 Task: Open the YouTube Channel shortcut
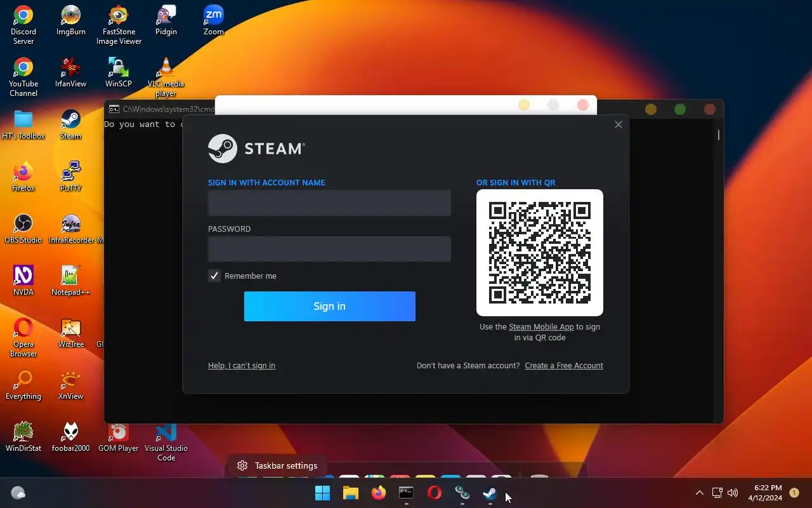tap(23, 77)
